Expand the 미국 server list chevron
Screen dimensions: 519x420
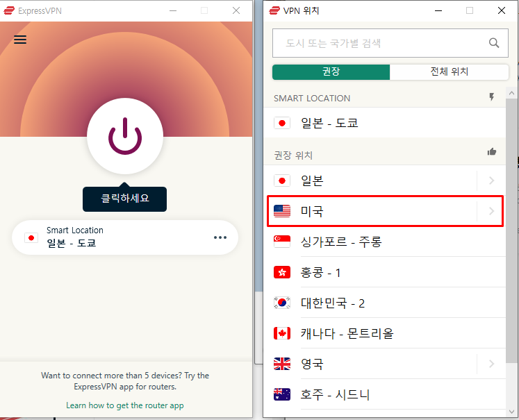point(491,211)
